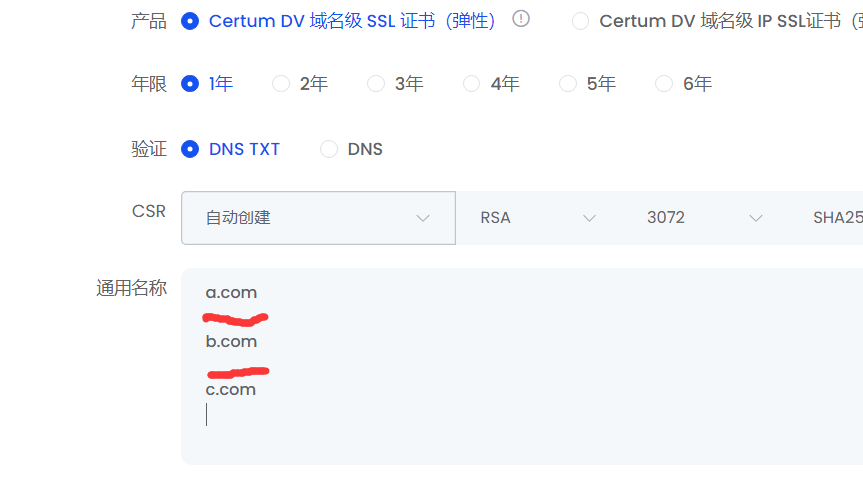Image resolution: width=863 pixels, height=479 pixels.
Task: Open the 3072 key size dropdown
Action: (704, 217)
